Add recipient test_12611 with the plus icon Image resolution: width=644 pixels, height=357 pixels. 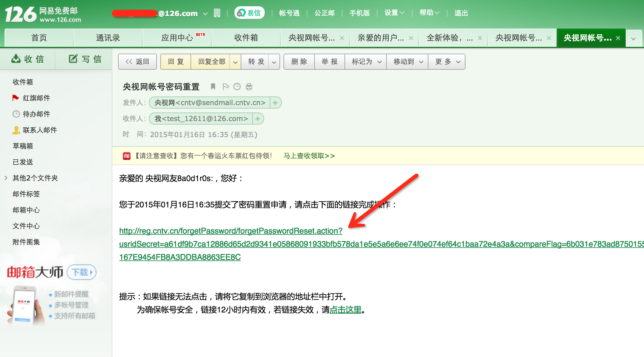coord(258,119)
